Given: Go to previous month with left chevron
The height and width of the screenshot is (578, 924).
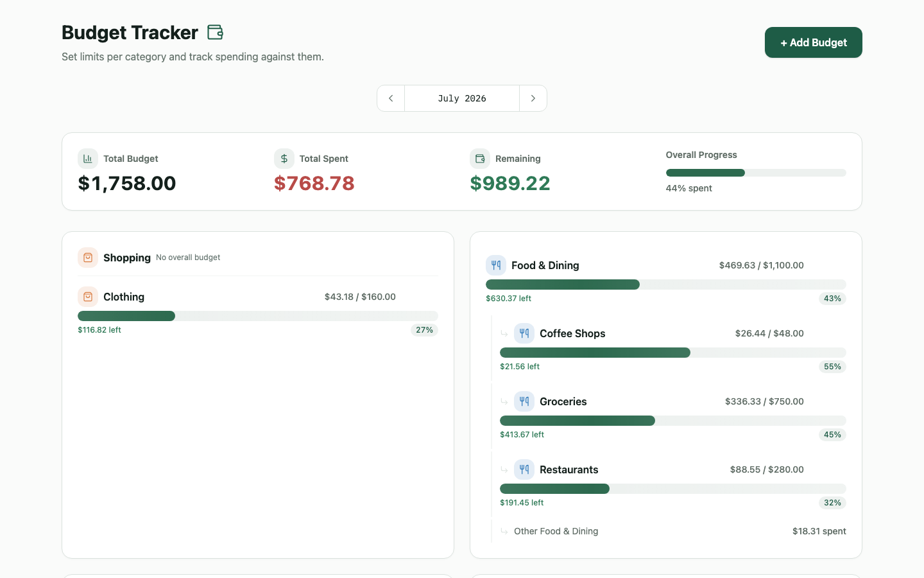Looking at the screenshot, I should pyautogui.click(x=391, y=98).
